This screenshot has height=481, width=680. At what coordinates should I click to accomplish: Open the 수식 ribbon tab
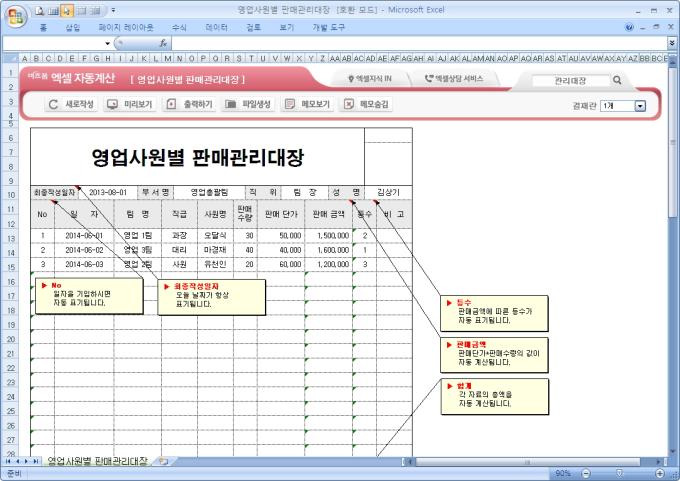(179, 27)
